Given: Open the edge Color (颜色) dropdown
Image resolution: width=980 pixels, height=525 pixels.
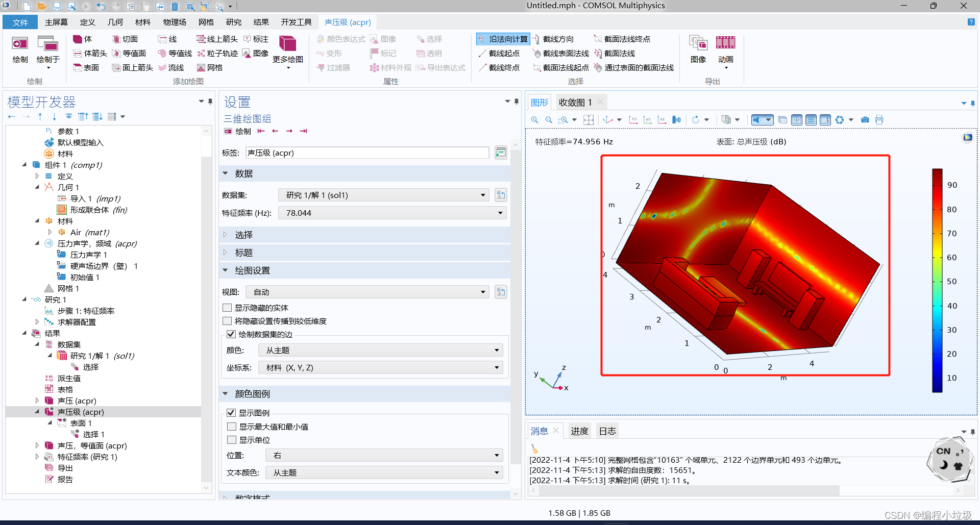Looking at the screenshot, I should coord(380,350).
